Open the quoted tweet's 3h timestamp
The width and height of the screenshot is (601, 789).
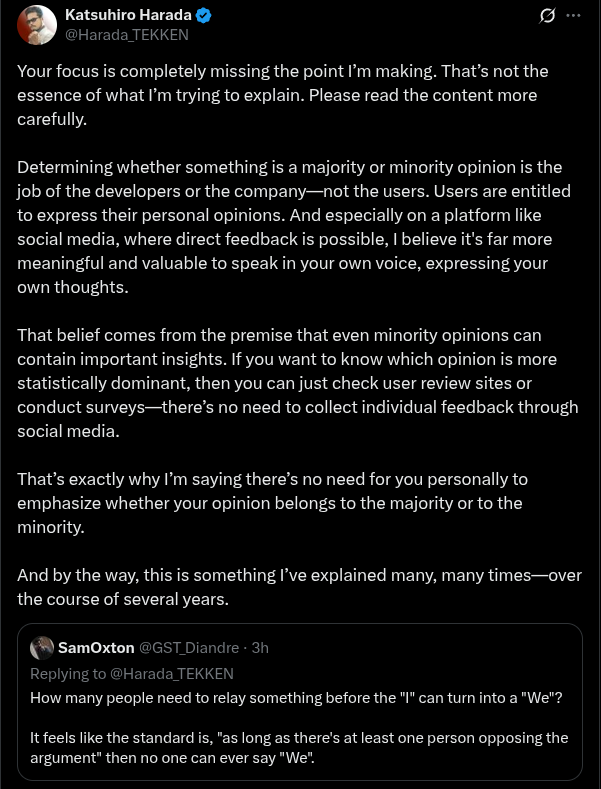(260, 648)
